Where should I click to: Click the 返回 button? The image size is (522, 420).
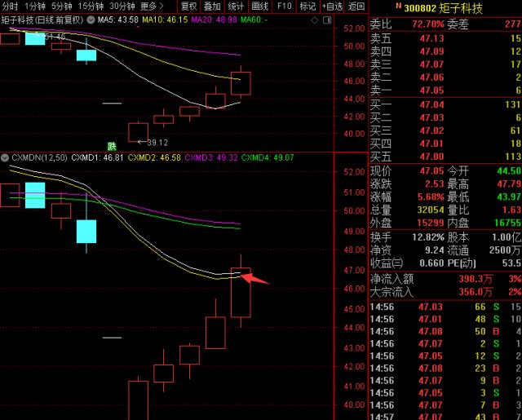(356, 6)
